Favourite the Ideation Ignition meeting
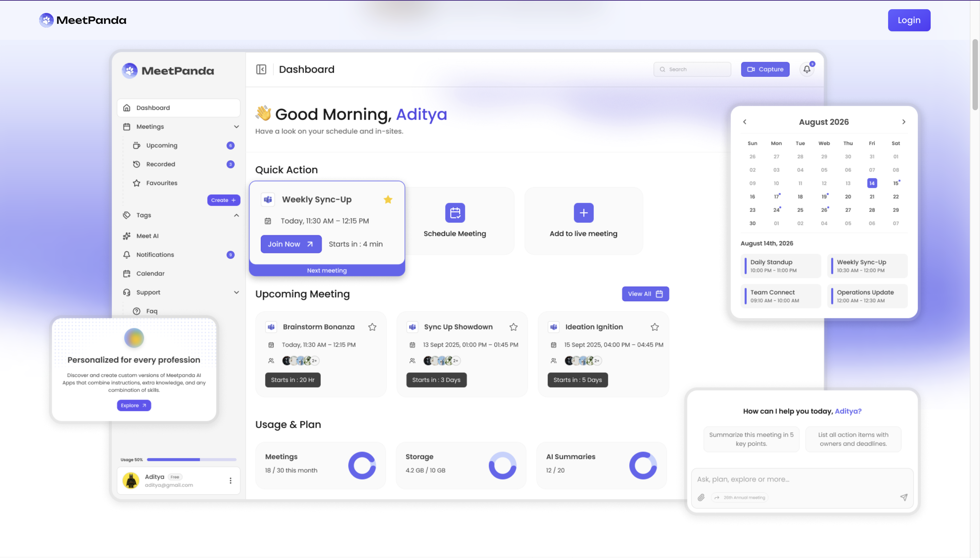The image size is (980, 558). click(x=654, y=327)
